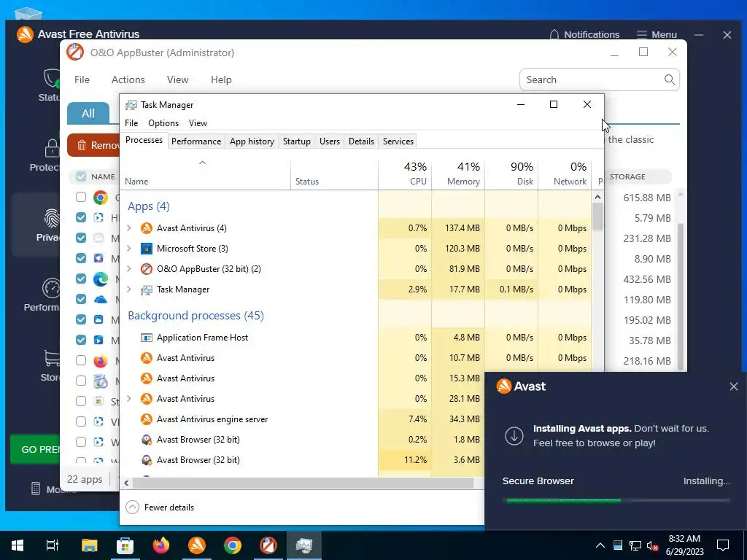Click the Secure Browser installation progress bar
This screenshot has width=747, height=560.
tap(616, 500)
